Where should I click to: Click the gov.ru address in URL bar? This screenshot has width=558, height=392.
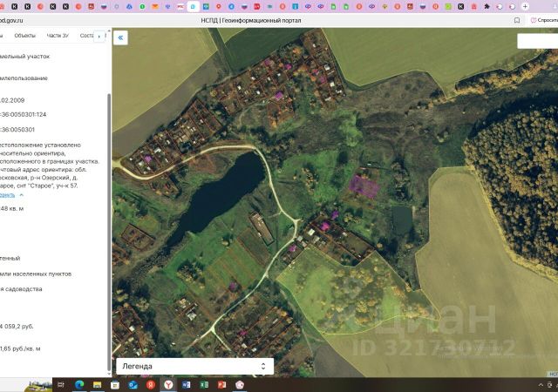pyautogui.click(x=11, y=21)
